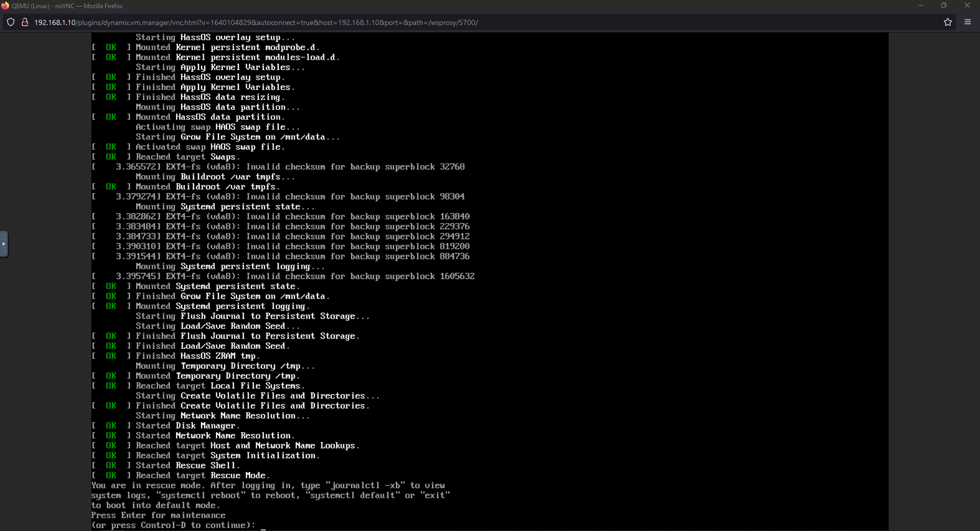
Task: Open the Firefox hamburger application menu
Action: pyautogui.click(x=967, y=22)
